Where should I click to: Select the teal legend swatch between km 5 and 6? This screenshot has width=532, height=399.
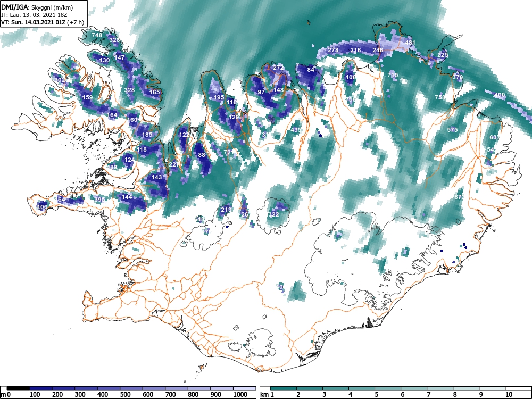pos(387,388)
